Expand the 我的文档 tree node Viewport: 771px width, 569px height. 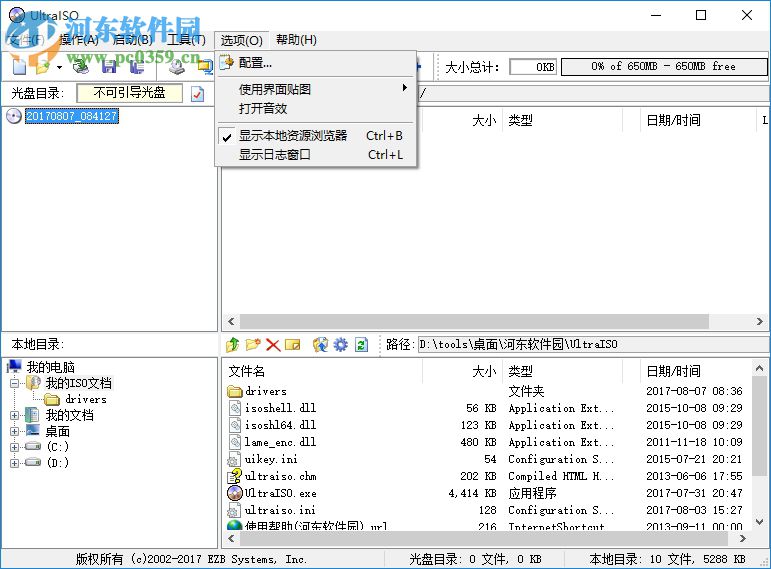(15, 415)
